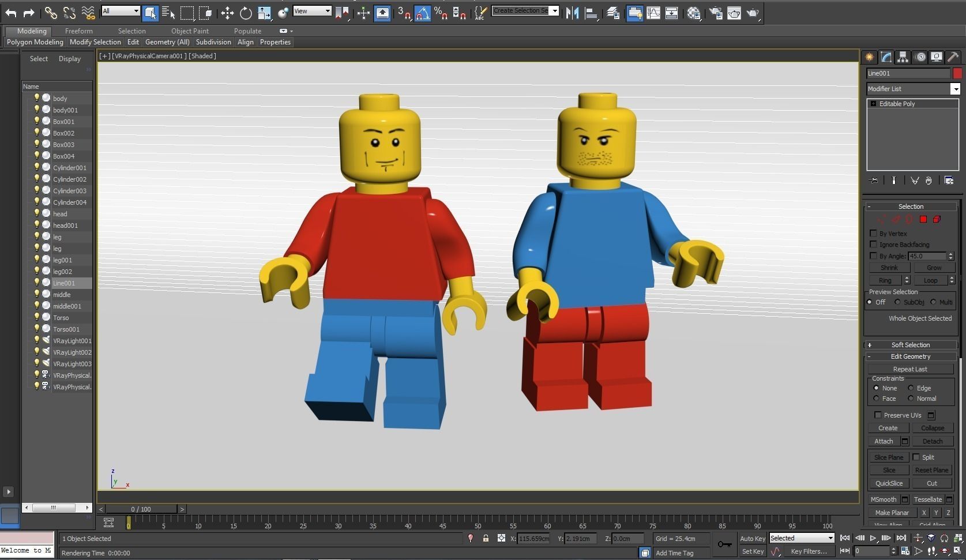This screenshot has height=560, width=966.
Task: Click the Undo arrow icon
Action: click(11, 13)
